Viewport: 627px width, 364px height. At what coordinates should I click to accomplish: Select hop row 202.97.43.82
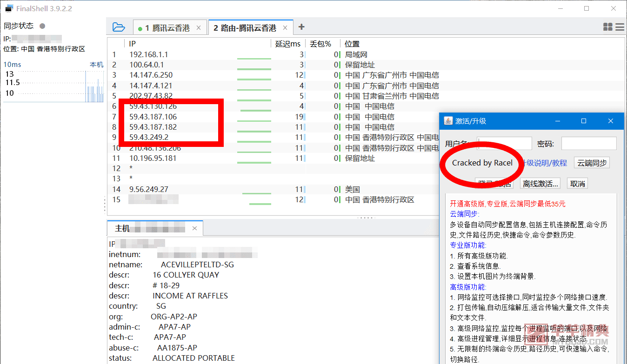click(367, 96)
